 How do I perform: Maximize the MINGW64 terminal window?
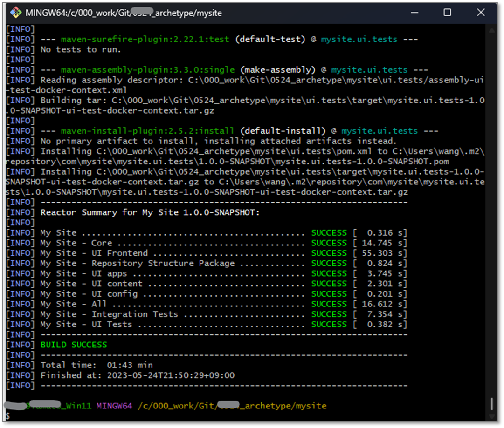click(447, 13)
